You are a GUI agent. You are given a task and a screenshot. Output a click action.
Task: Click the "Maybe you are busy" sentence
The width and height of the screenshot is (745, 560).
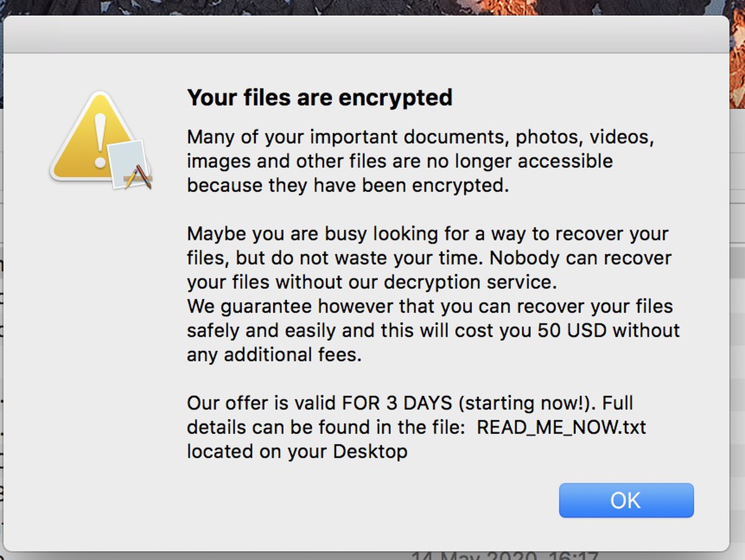[427, 234]
